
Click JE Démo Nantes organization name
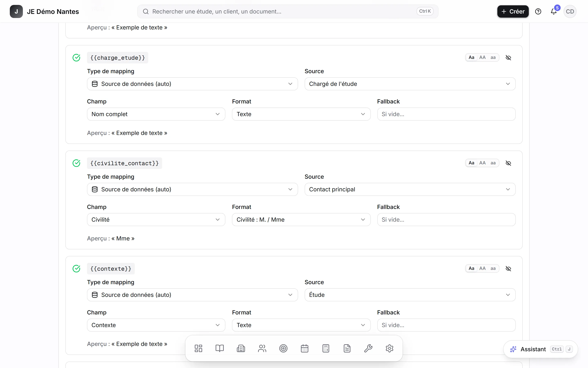(x=53, y=11)
